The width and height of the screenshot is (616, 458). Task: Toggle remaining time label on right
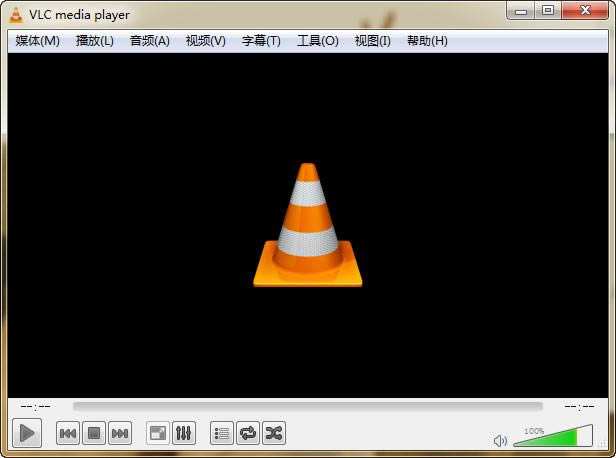coord(579,406)
